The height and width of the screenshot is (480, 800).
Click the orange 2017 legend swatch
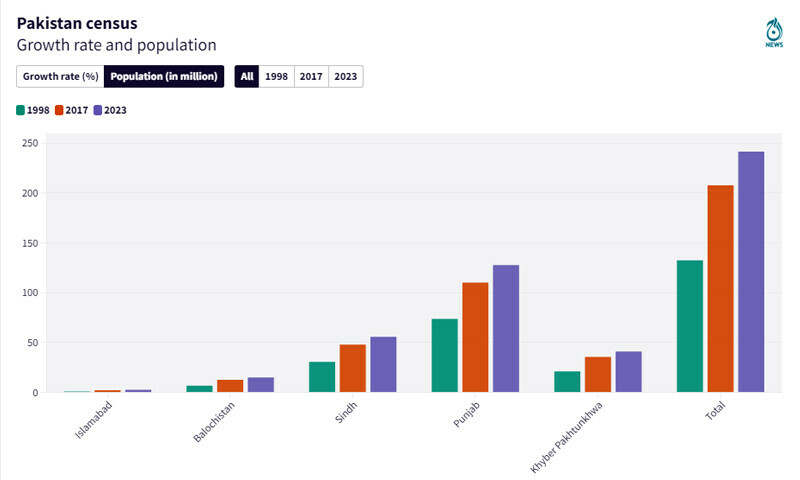tap(59, 110)
